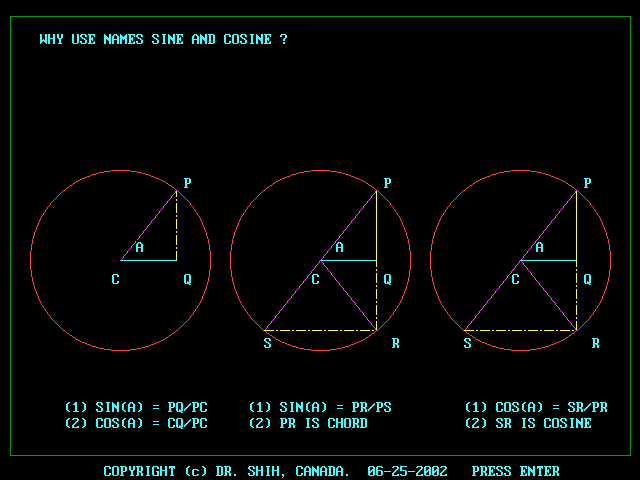
Task: Click center label C in the left circle
Action: point(116,279)
